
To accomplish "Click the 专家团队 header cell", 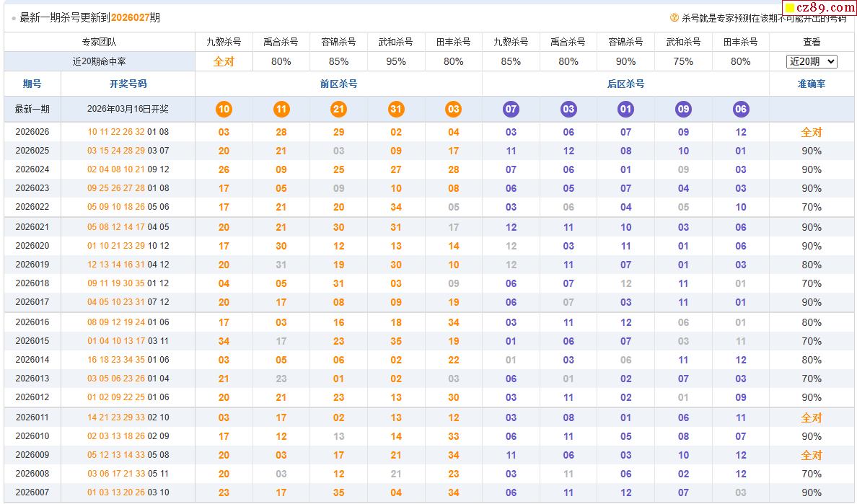I will click(99, 43).
